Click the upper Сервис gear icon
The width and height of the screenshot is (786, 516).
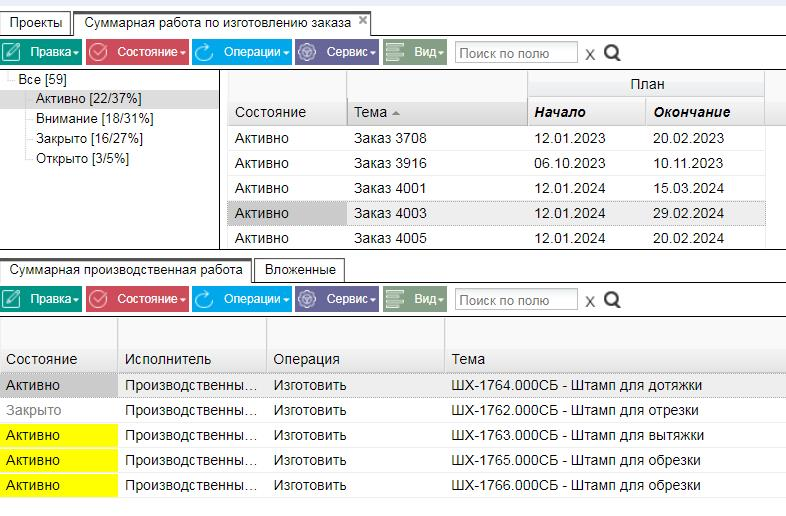pyautogui.click(x=307, y=52)
